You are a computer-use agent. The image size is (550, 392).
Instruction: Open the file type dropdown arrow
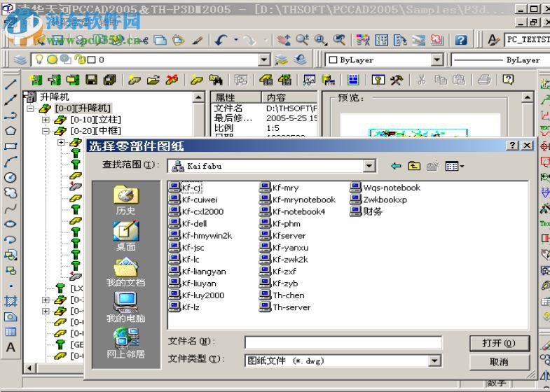434,360
